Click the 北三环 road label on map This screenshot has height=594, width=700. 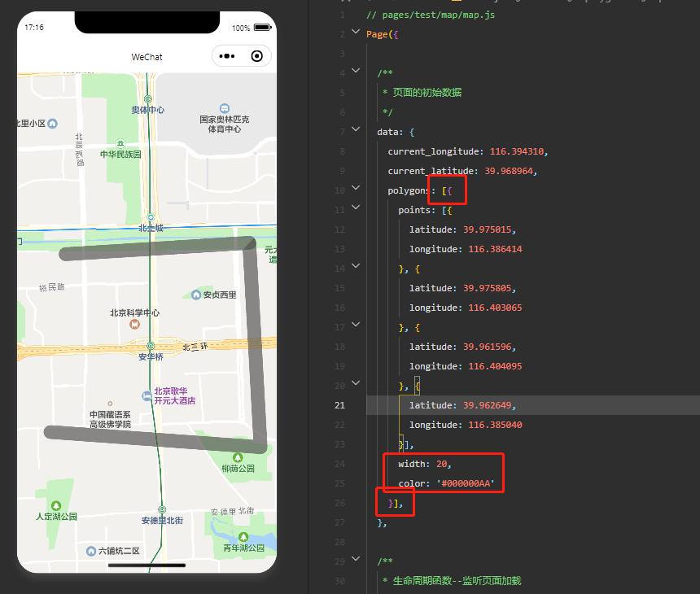(195, 347)
